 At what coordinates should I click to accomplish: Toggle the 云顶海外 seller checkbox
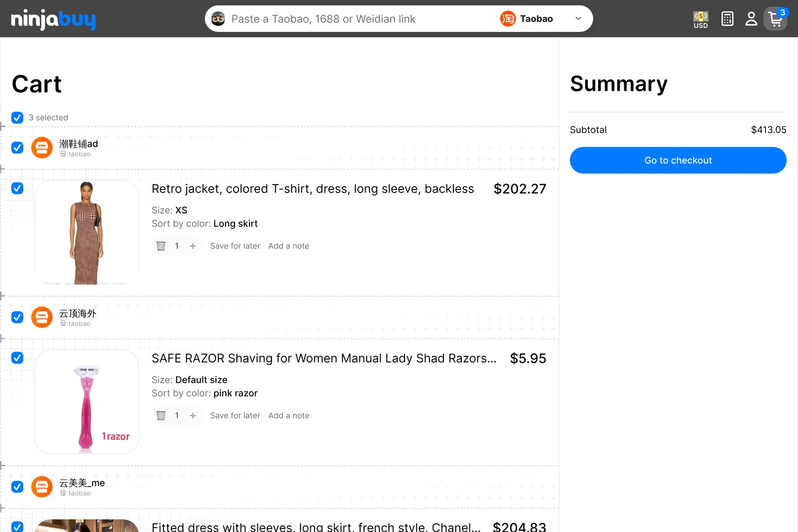17,317
